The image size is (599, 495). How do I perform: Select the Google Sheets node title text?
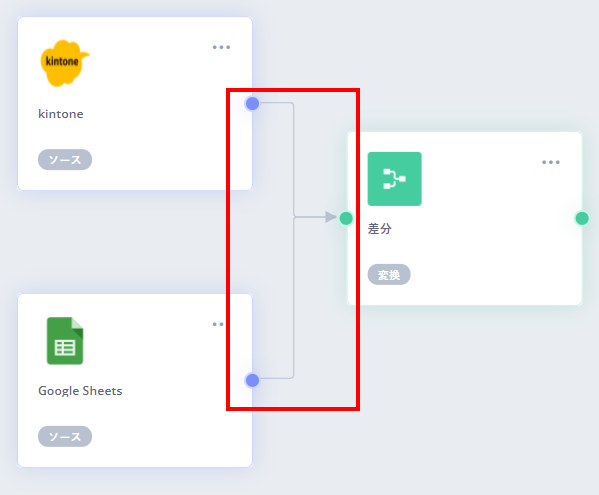coord(80,391)
